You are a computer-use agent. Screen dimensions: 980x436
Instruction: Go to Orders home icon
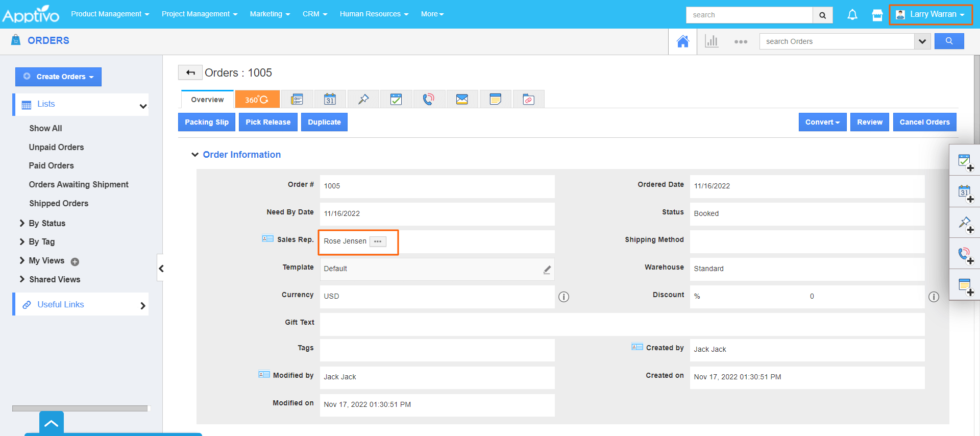[682, 41]
